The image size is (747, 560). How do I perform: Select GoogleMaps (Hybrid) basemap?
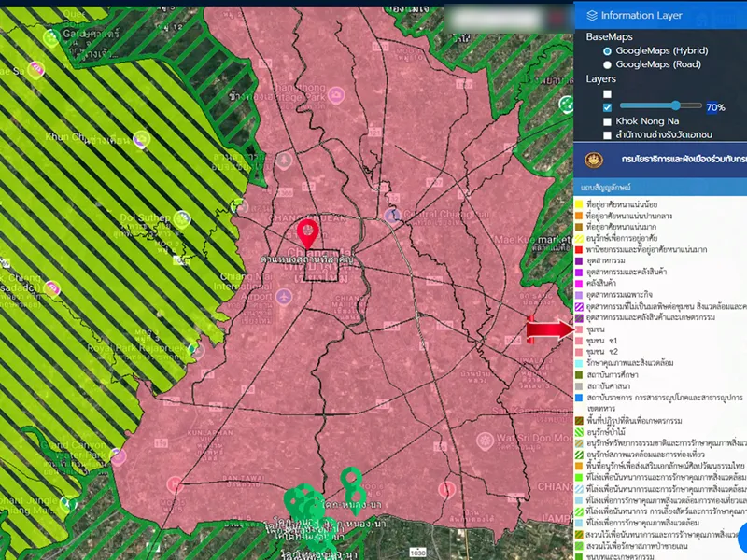coord(608,50)
